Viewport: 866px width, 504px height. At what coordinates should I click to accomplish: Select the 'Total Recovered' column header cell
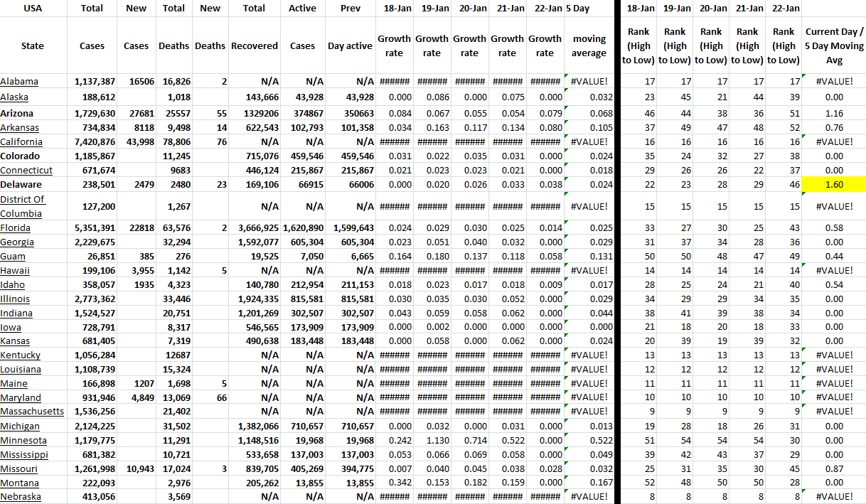254,45
